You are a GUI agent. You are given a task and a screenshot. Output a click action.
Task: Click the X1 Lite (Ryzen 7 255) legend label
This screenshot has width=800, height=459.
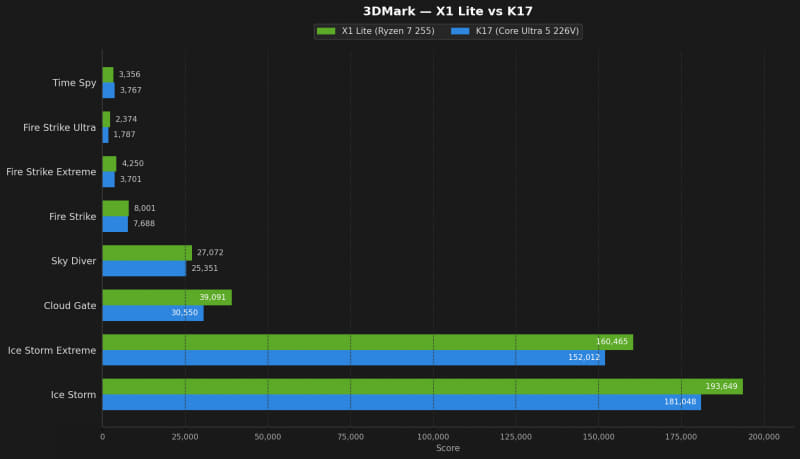388,31
